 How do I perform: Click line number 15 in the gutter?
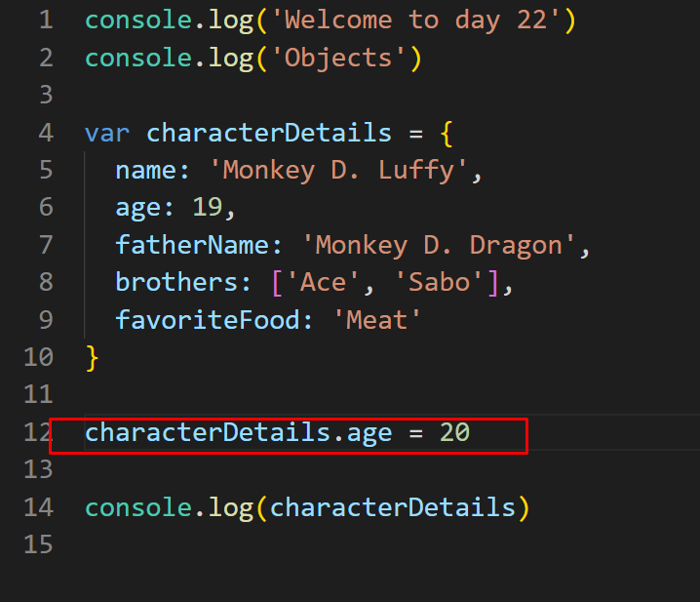pos(38,544)
